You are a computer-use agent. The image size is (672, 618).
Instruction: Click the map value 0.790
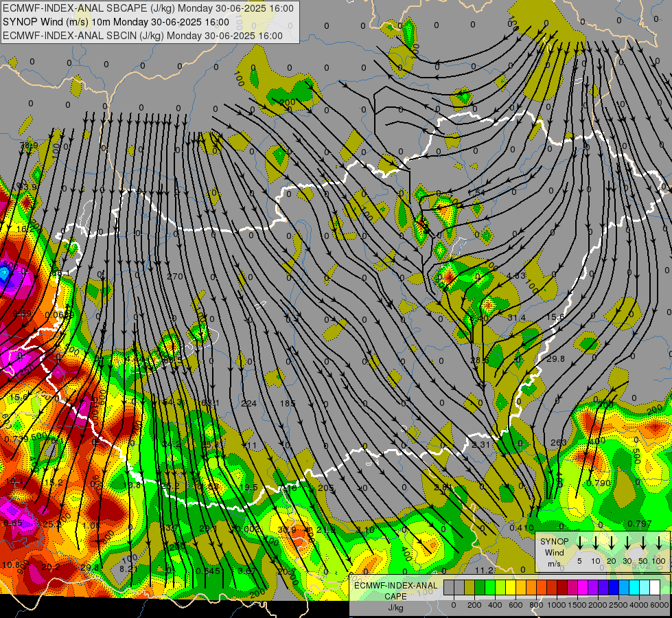(x=599, y=483)
